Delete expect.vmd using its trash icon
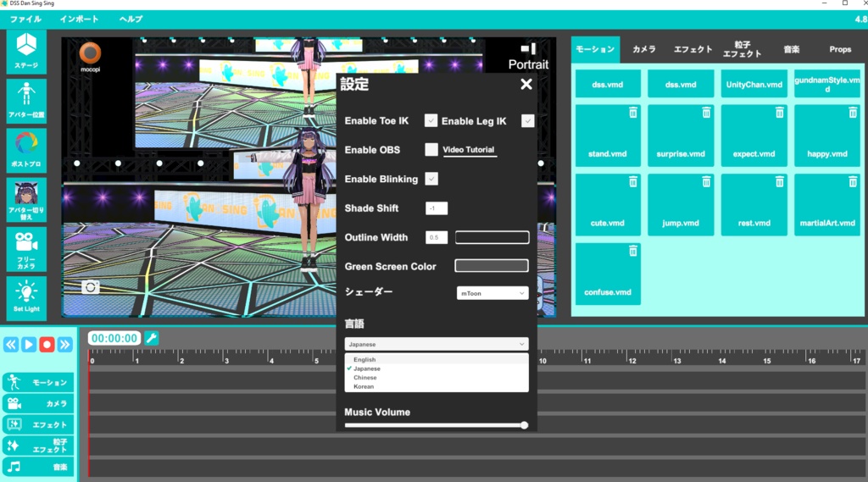The height and width of the screenshot is (482, 868). pos(780,113)
